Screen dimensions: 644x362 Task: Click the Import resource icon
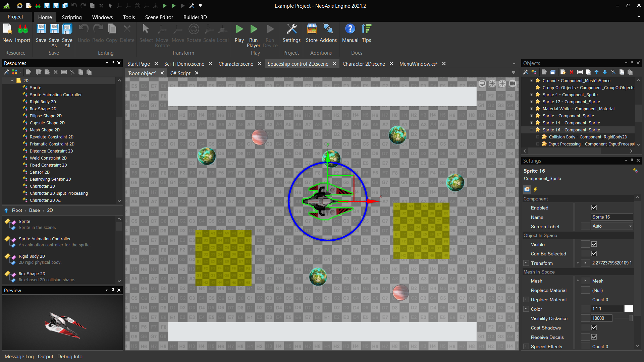click(x=22, y=29)
